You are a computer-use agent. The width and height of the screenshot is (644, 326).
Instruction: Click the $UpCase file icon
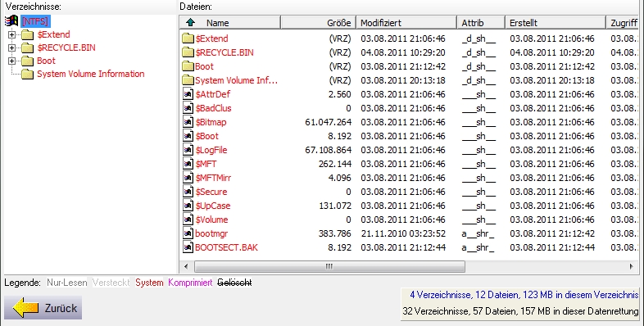coord(188,206)
